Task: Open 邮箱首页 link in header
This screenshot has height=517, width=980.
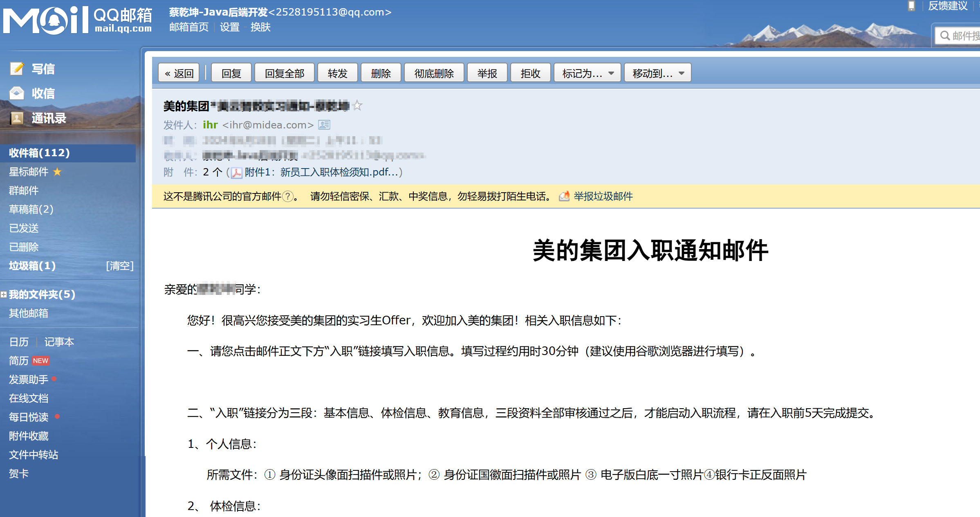Action: pyautogui.click(x=189, y=27)
